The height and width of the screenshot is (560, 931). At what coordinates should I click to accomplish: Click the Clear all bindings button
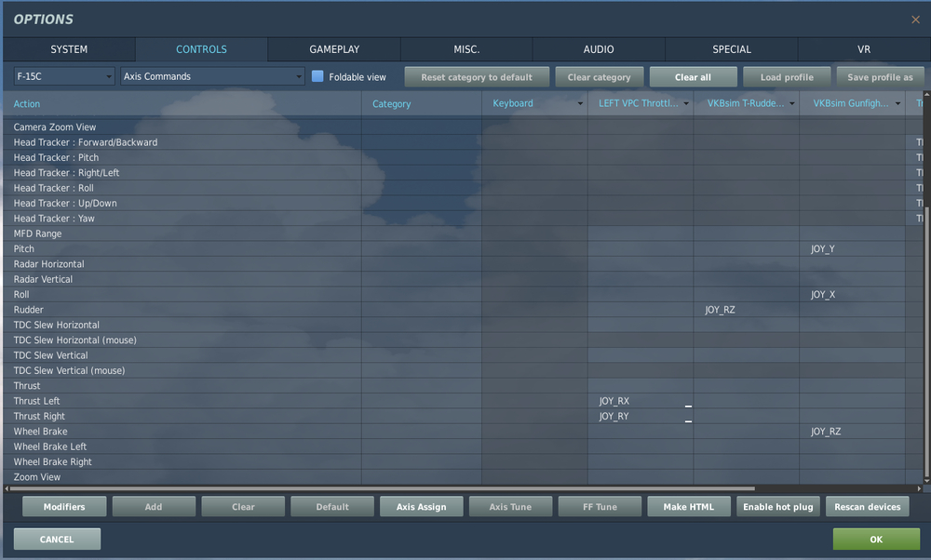[x=693, y=76]
